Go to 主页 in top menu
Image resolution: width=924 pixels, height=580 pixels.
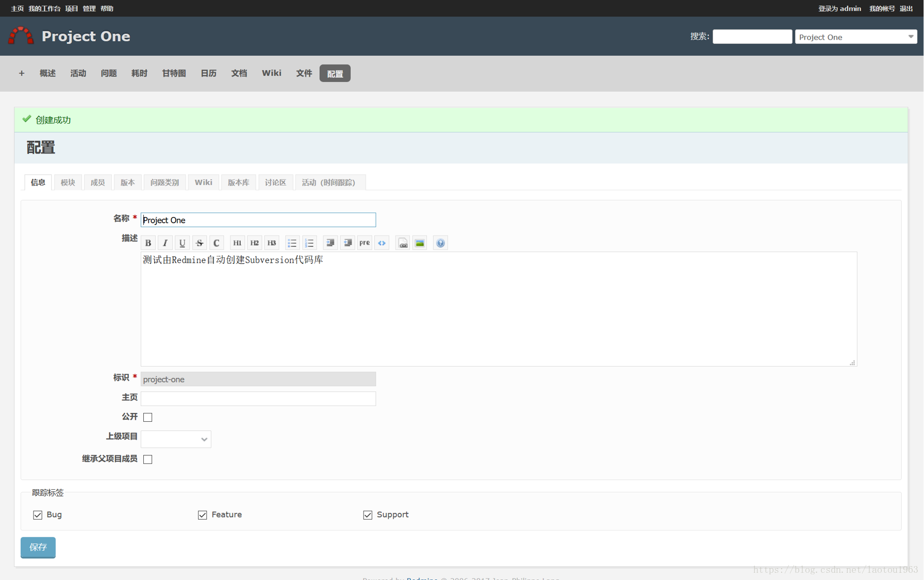tap(17, 8)
